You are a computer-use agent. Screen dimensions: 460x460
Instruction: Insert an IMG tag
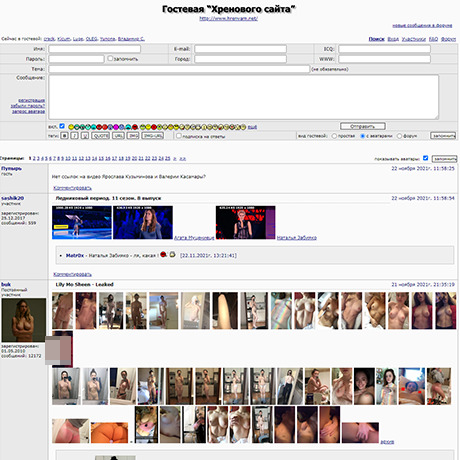tap(133, 136)
